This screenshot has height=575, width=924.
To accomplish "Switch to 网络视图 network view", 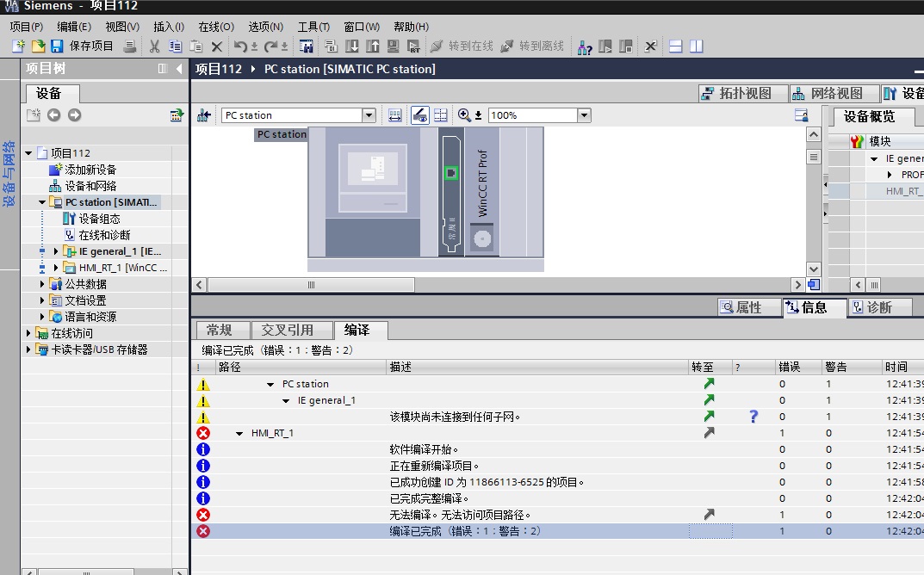I will pos(834,93).
